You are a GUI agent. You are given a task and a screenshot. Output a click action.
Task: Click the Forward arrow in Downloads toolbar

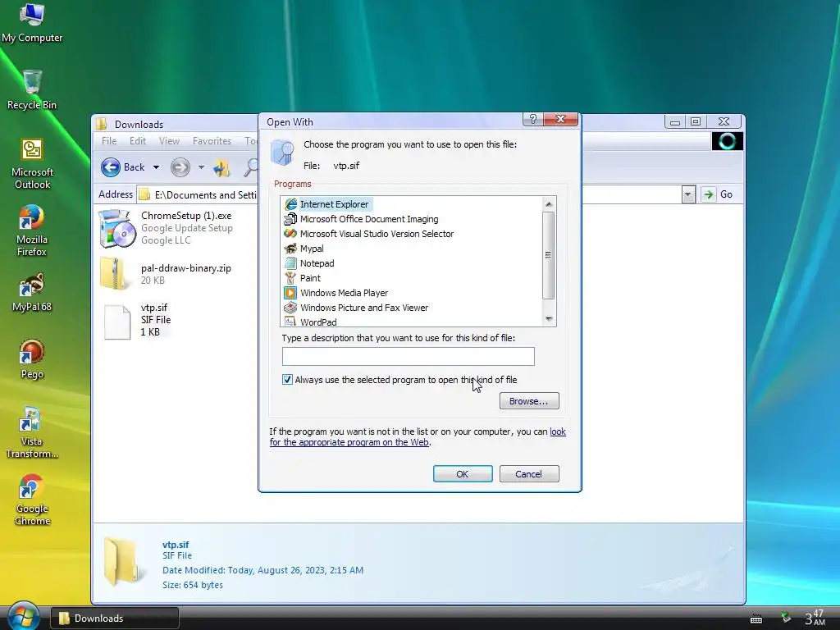click(180, 167)
